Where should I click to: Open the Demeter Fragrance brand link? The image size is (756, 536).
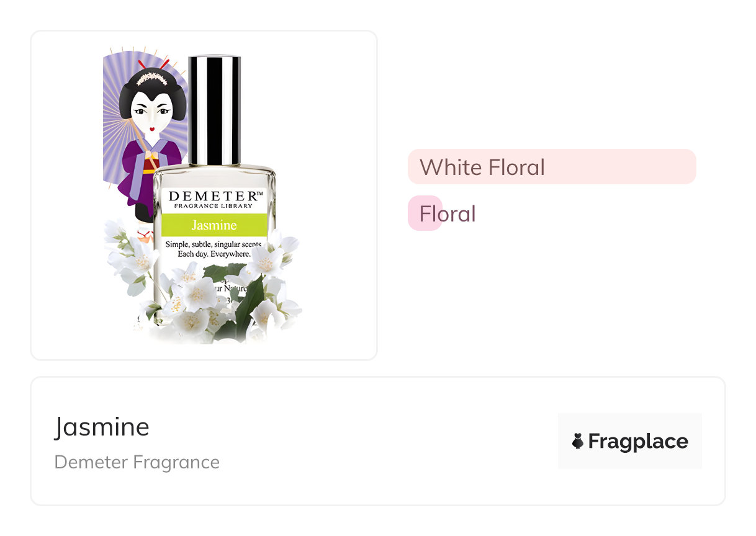[137, 462]
